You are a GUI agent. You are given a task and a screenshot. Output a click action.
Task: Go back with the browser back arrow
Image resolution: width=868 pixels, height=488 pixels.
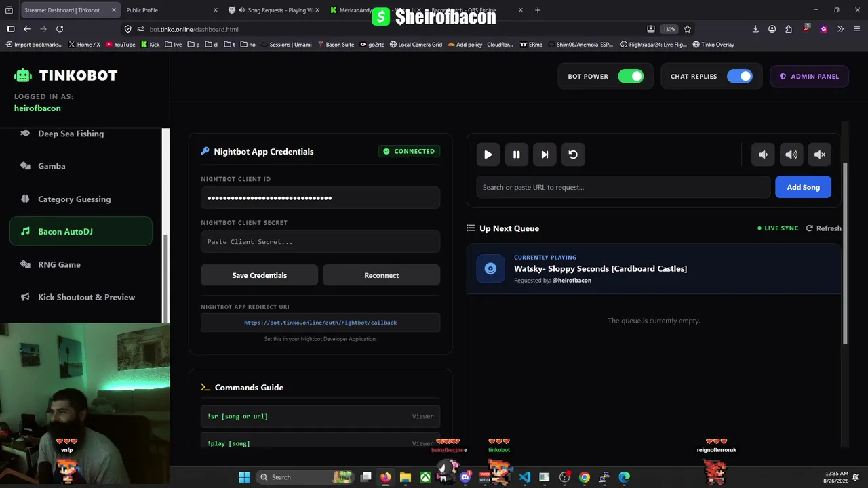point(27,29)
